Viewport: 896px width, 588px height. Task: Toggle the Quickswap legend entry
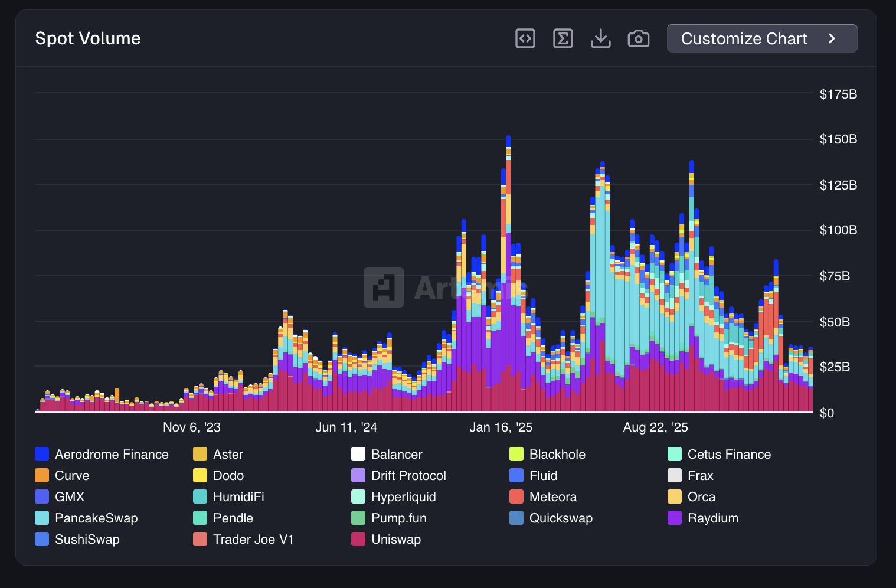pyautogui.click(x=551, y=518)
